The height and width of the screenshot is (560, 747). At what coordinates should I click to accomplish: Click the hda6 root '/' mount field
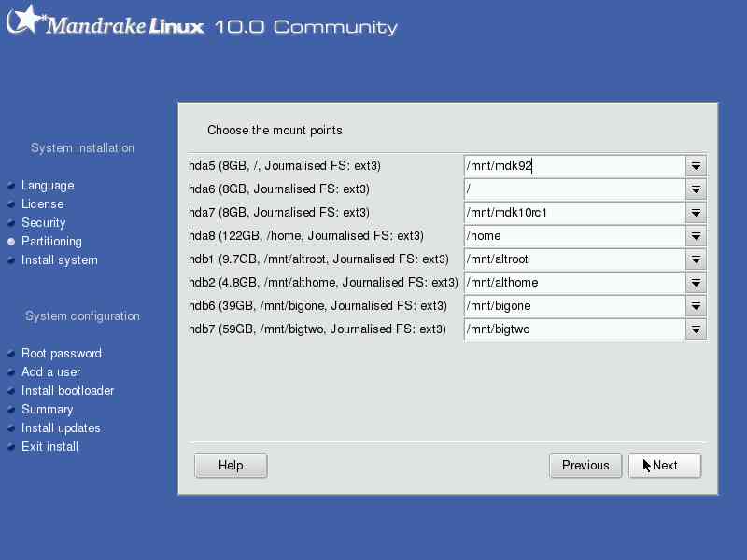(x=574, y=189)
